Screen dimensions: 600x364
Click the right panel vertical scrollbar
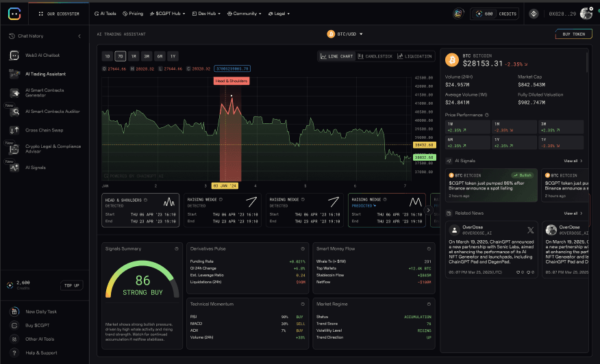pos(586,62)
